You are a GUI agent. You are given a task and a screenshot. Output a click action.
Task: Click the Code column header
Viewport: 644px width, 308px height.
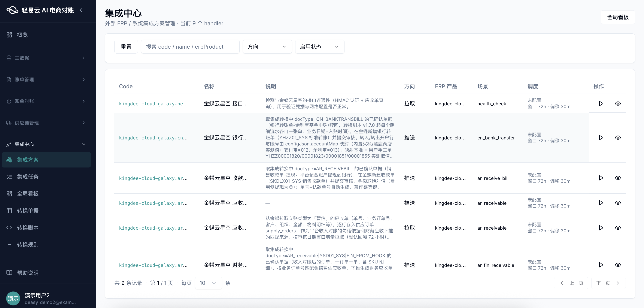pyautogui.click(x=126, y=86)
